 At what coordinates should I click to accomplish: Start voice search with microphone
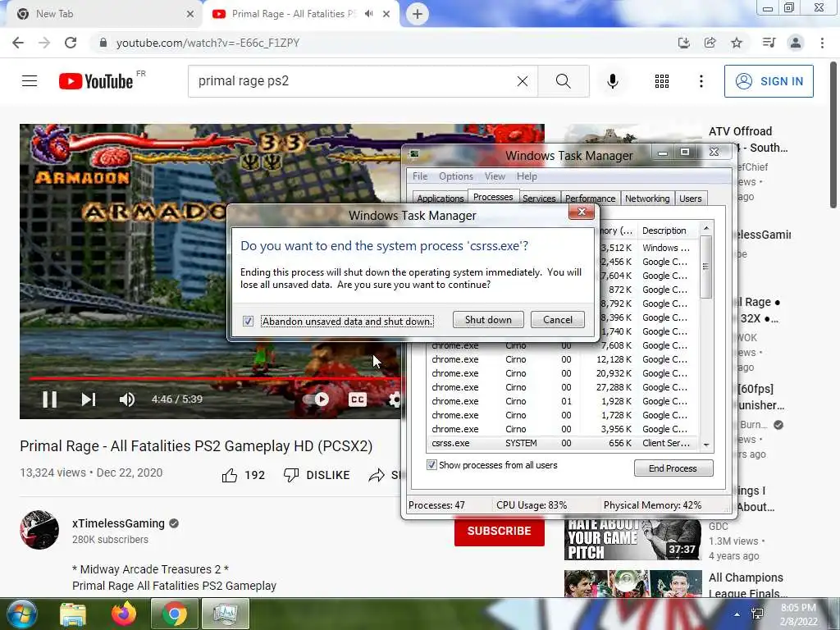point(612,81)
